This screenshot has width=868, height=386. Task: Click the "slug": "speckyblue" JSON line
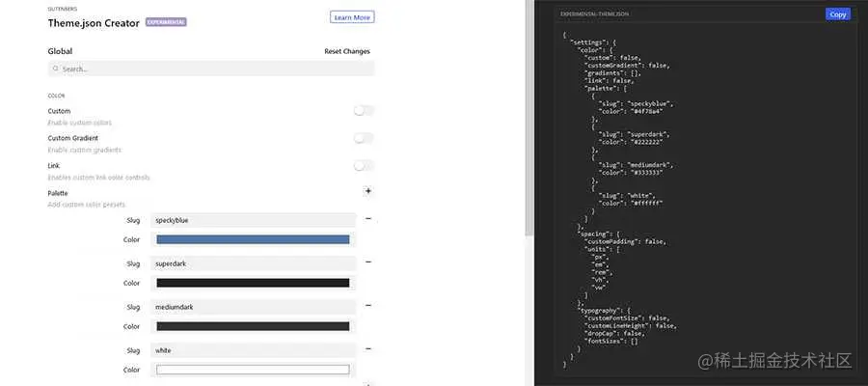[x=637, y=103]
